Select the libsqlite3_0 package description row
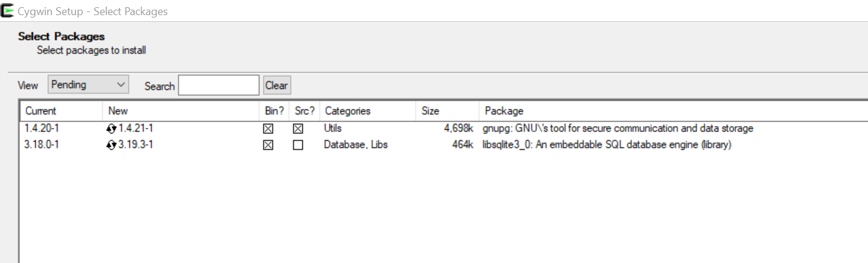Viewport: 868px width, 263px height. point(607,145)
